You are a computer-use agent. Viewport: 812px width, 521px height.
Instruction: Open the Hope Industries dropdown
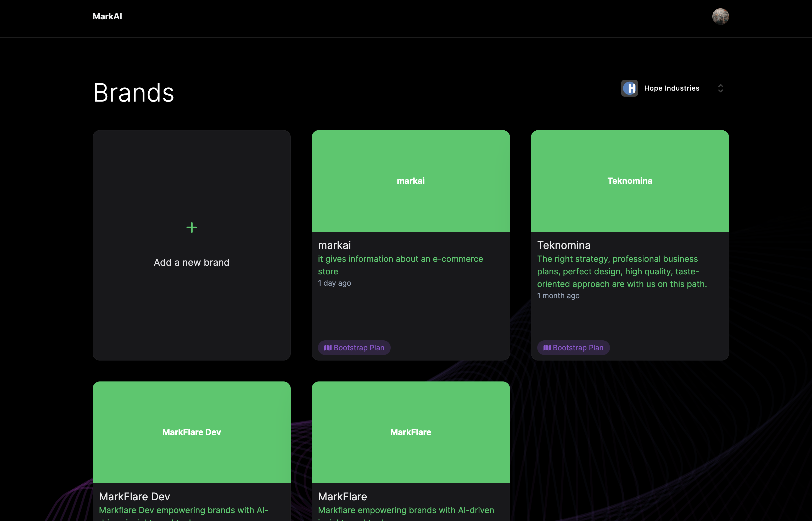pos(671,88)
